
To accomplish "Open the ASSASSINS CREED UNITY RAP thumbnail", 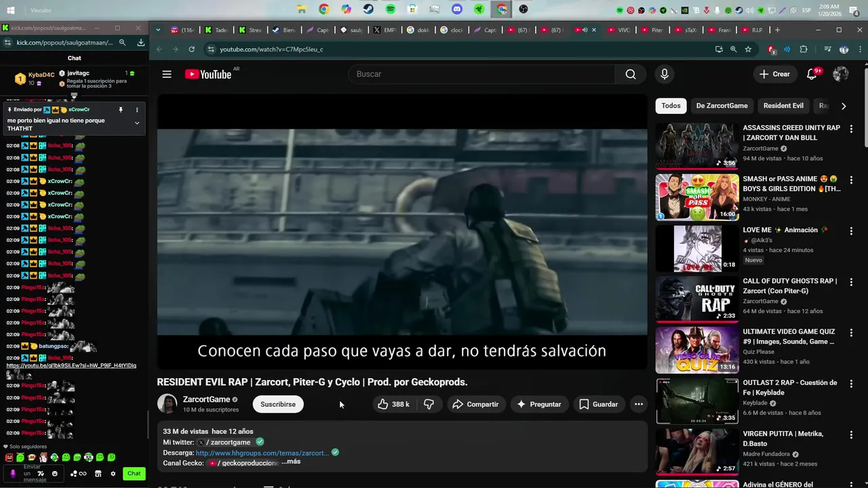I will click(696, 145).
